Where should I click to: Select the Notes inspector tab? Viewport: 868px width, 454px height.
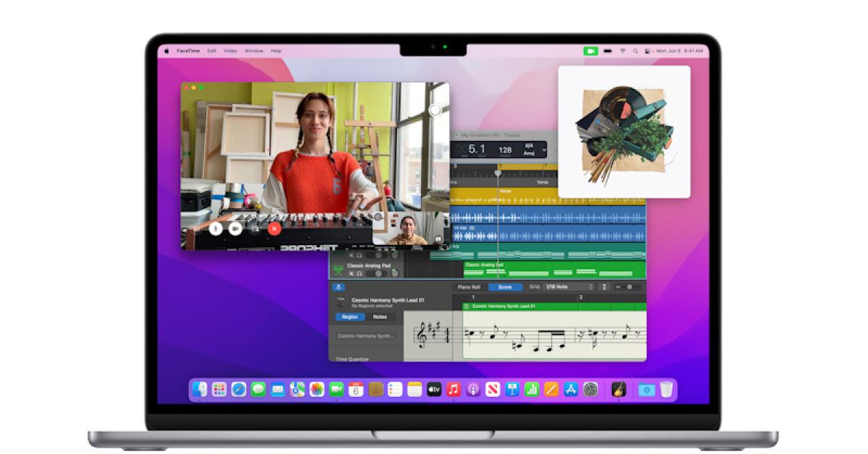(x=380, y=317)
